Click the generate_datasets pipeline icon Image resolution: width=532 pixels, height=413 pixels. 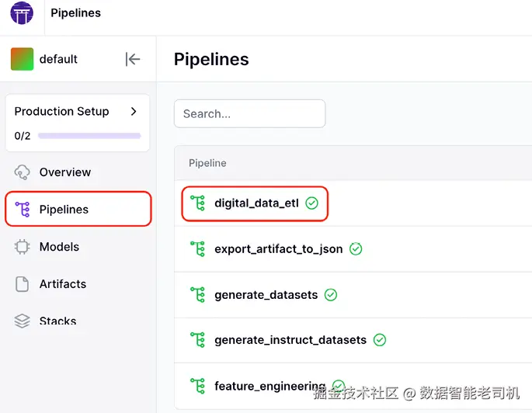pyautogui.click(x=197, y=295)
